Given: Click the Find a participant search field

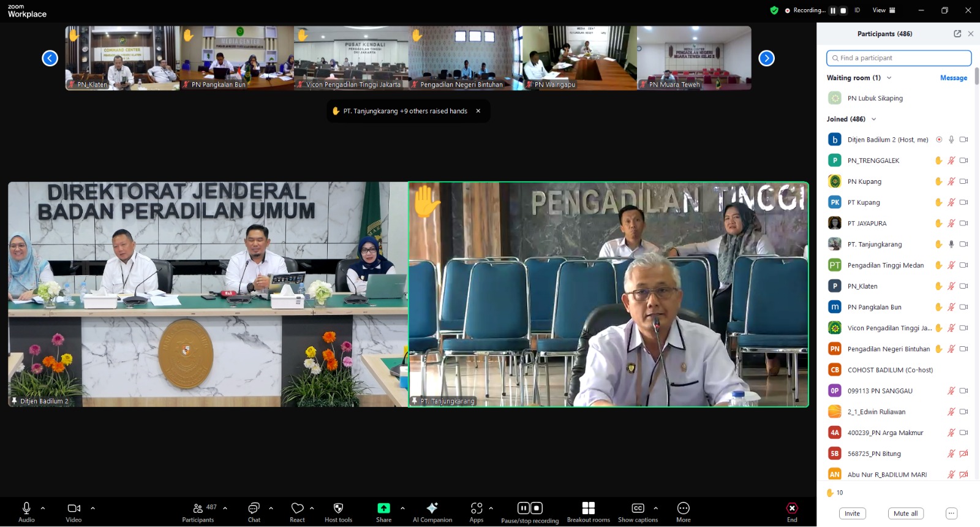Looking at the screenshot, I should pos(899,58).
